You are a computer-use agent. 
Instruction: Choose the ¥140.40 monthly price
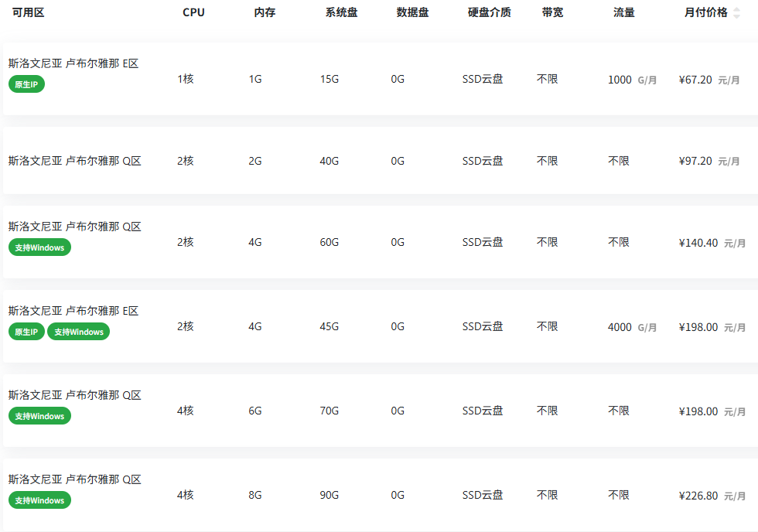point(698,243)
